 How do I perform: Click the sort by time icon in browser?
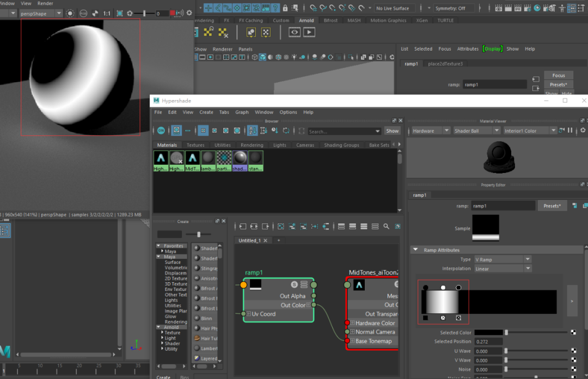coord(275,131)
